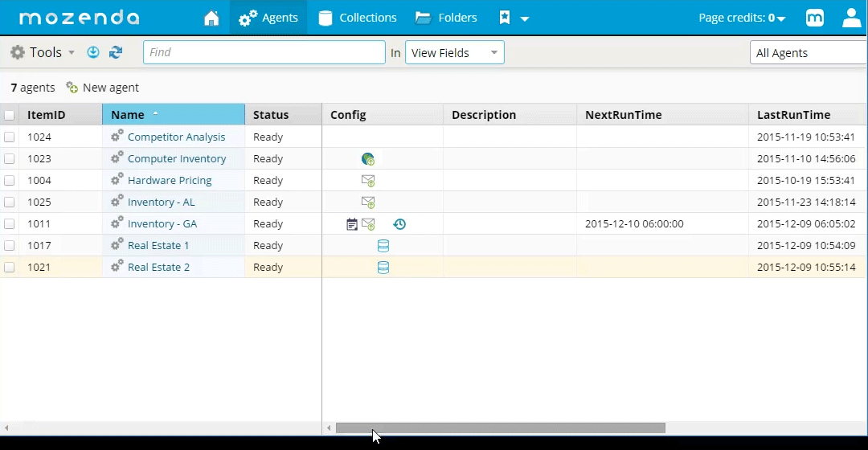The image size is (868, 450).
Task: Click the schedule calendar icon for Inventory - GA
Action: click(352, 224)
